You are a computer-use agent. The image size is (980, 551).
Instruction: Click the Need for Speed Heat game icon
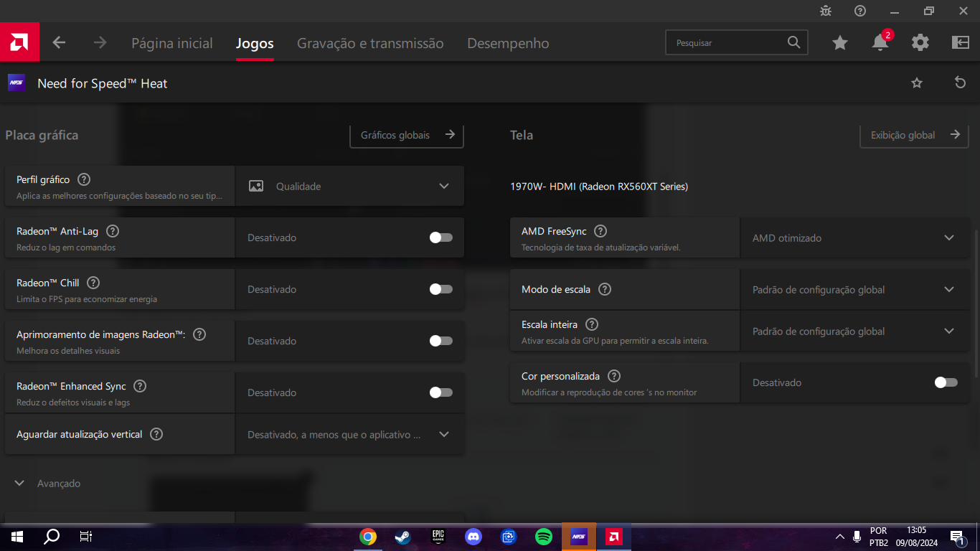17,83
